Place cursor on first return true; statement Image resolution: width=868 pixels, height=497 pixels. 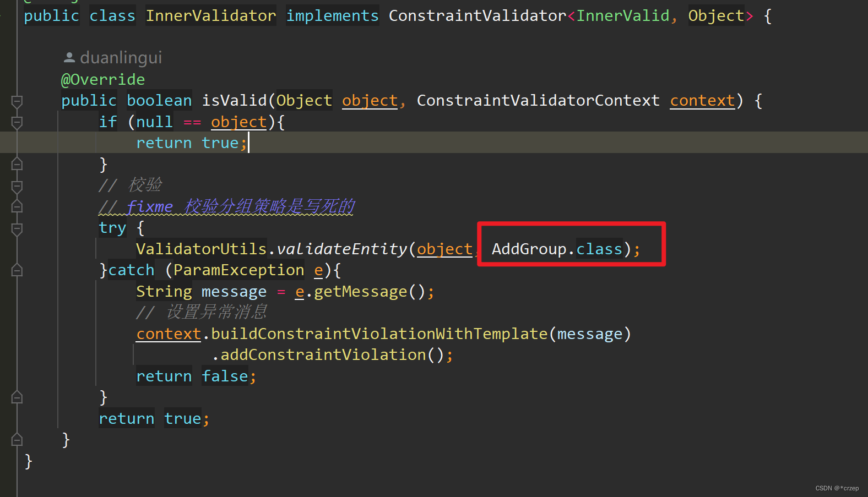coord(192,143)
